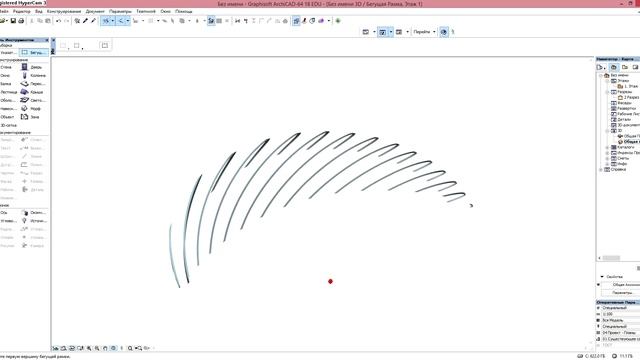Select the Объект object tool
This screenshot has width=640, height=360.
click(8, 117)
